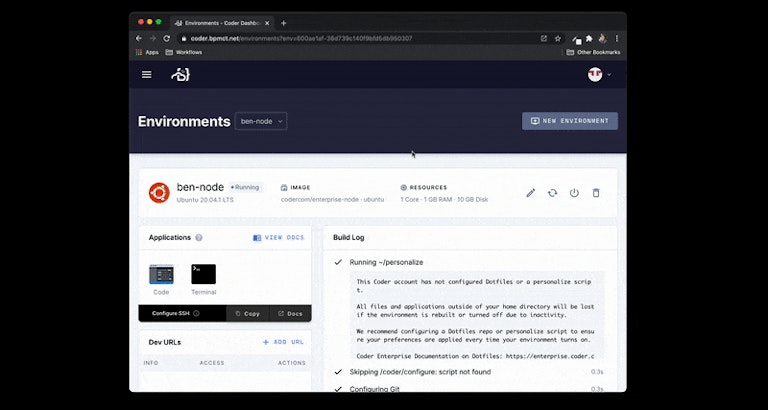768x410 pixels.
Task: Rebuild the environment with refresh arrows icon
Action: click(552, 193)
